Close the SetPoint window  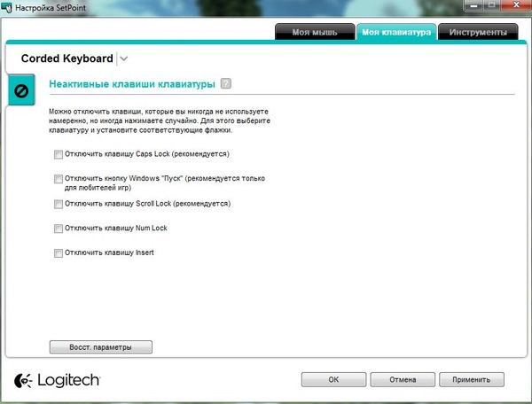coord(516,5)
